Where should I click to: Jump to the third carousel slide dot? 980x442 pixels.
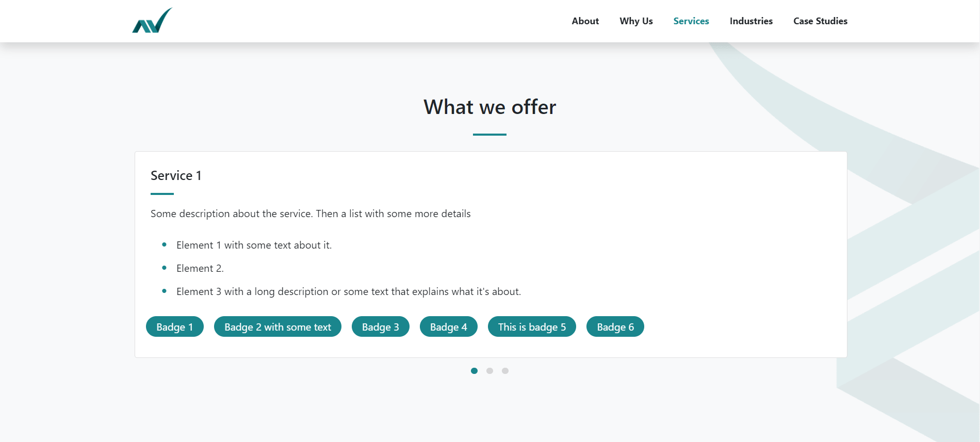click(505, 371)
